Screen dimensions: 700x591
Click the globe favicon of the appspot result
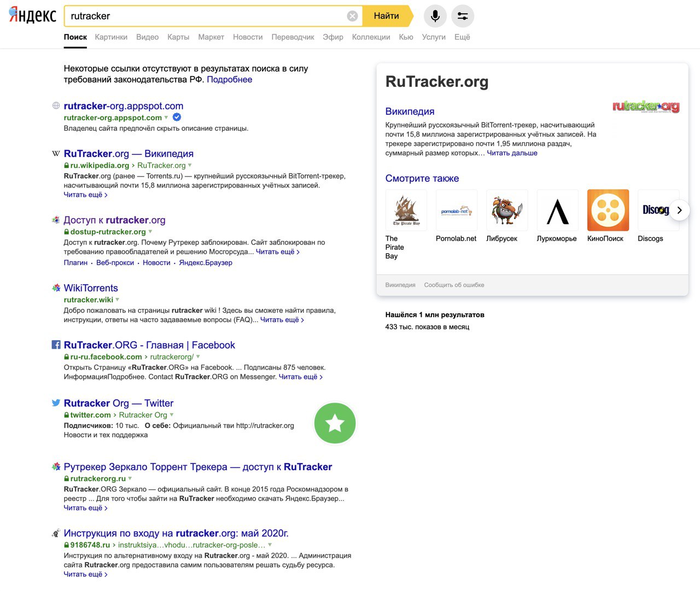click(56, 106)
